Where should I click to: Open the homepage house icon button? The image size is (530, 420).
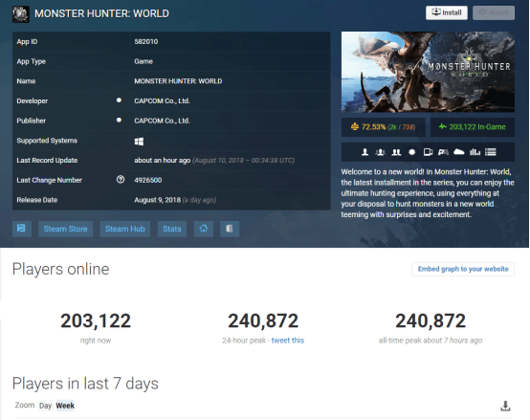coord(204,229)
